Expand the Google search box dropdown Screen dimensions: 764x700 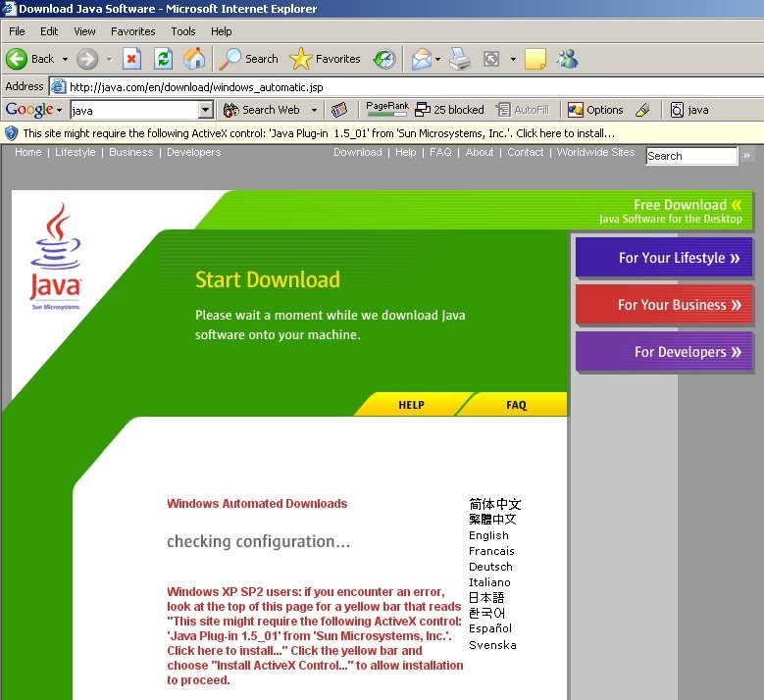[x=206, y=110]
